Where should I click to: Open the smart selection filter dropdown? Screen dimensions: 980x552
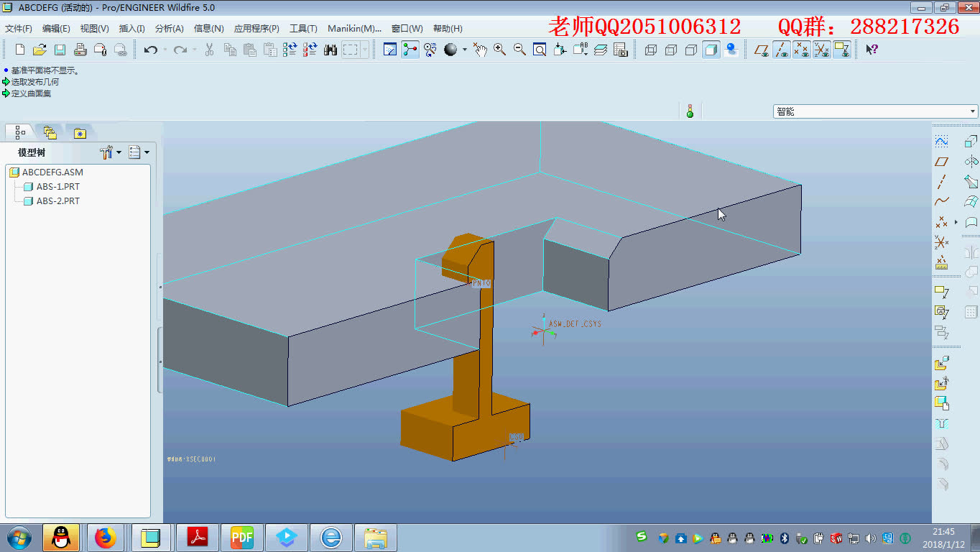973,111
